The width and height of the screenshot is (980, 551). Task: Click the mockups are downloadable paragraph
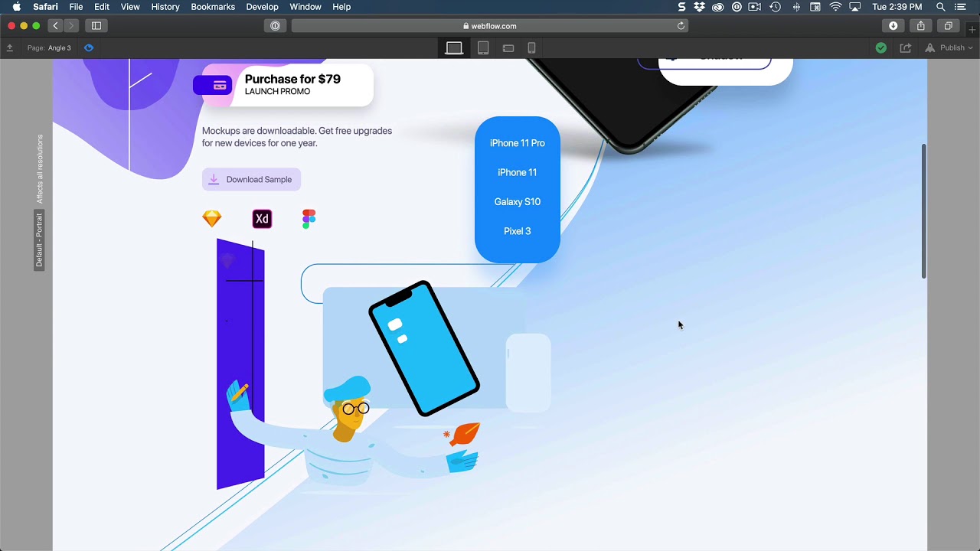(297, 137)
